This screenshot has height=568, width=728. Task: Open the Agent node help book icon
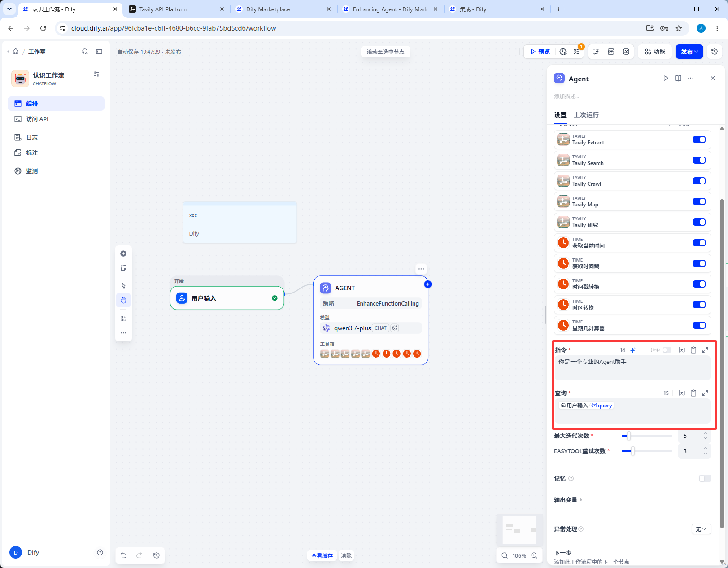pyautogui.click(x=678, y=78)
